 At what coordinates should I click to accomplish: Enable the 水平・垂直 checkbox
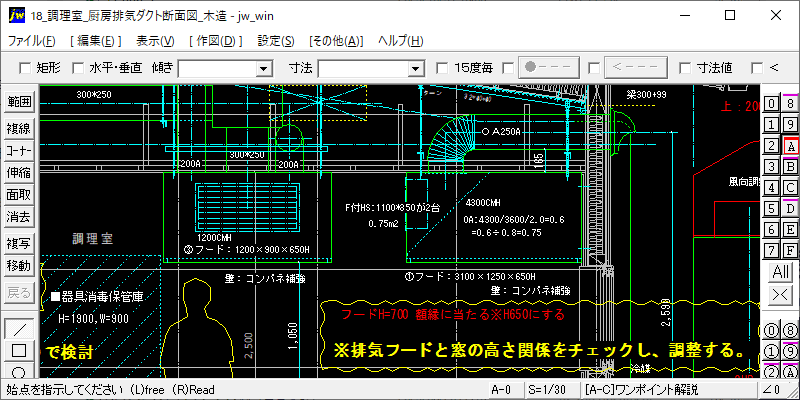(x=78, y=67)
